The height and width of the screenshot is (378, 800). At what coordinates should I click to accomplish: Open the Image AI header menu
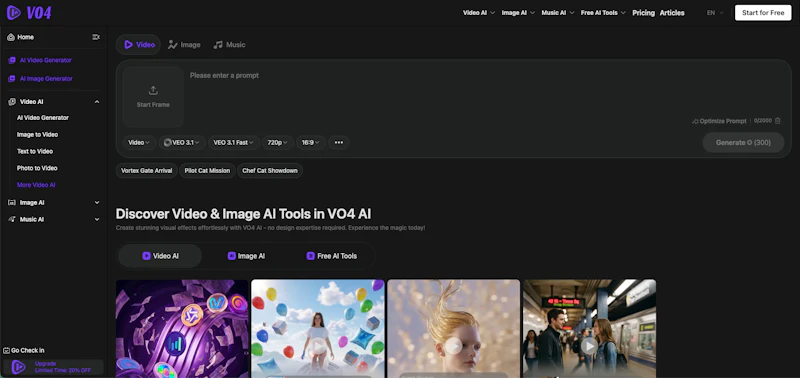click(518, 13)
